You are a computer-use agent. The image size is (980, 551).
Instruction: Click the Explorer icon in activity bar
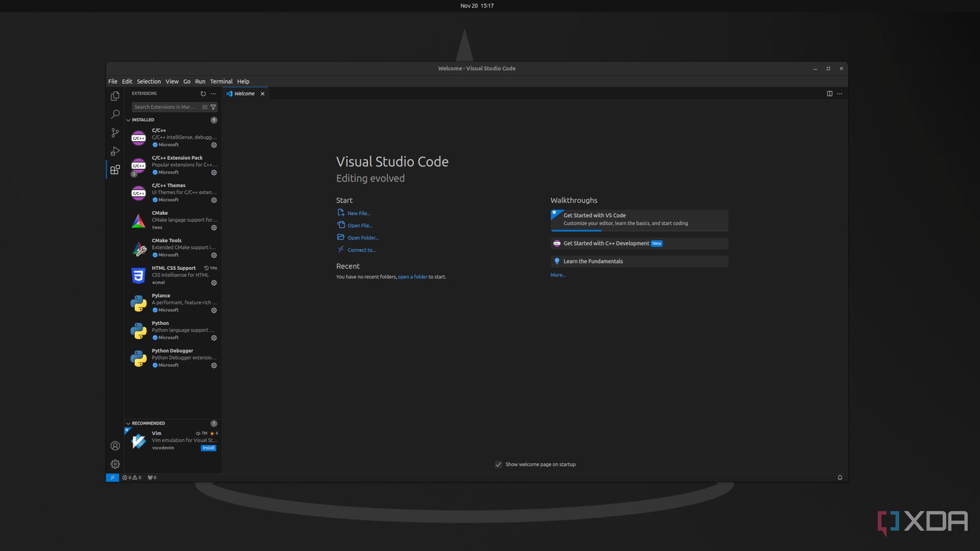[115, 96]
